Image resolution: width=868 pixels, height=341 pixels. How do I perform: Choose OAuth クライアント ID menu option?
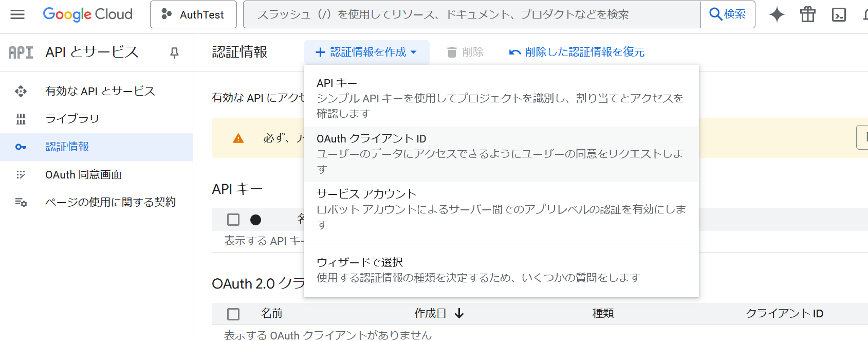pos(502,154)
